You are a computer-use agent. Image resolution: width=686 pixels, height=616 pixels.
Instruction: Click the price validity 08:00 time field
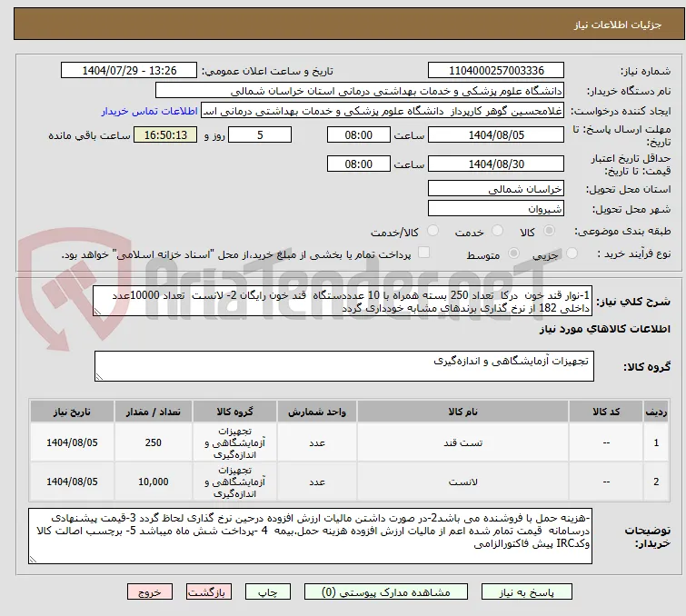click(359, 164)
